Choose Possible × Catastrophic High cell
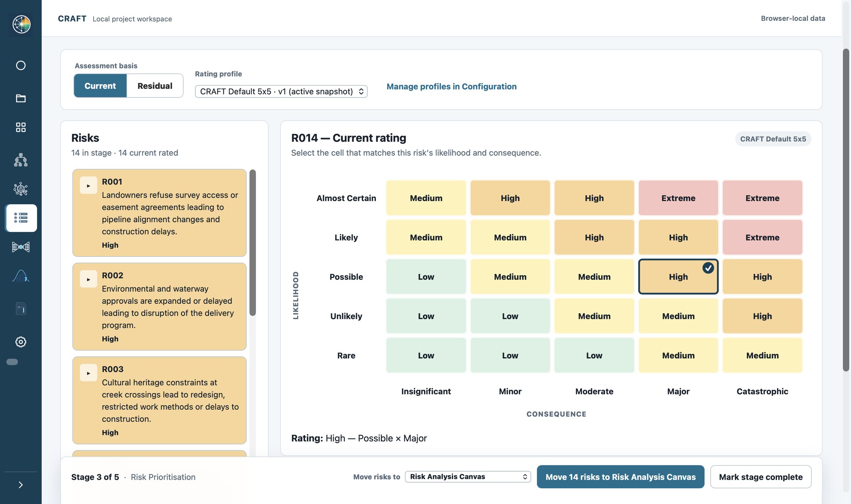The height and width of the screenshot is (504, 851). coord(762,276)
